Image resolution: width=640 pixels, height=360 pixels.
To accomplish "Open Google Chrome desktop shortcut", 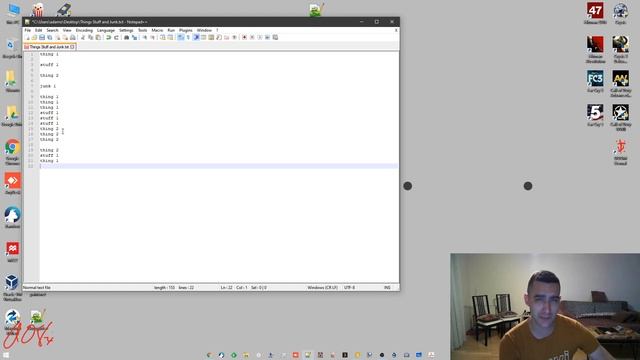I will click(x=12, y=152).
